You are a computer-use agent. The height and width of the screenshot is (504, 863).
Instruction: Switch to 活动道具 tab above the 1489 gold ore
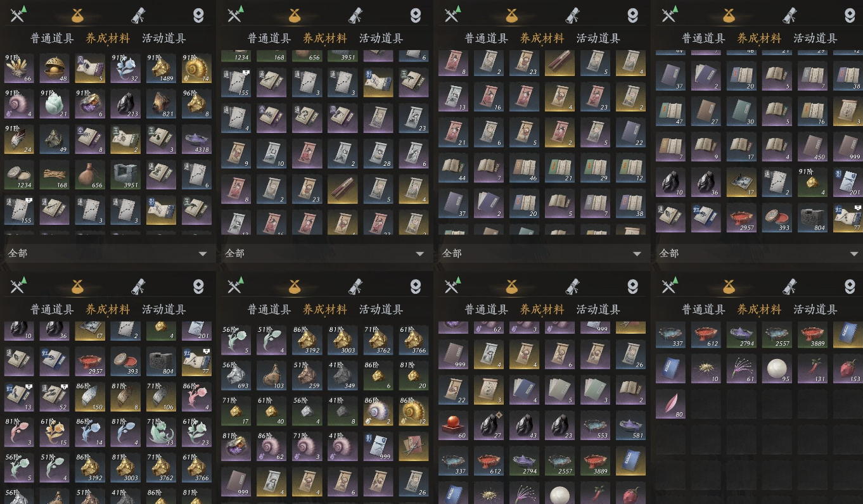[163, 39]
